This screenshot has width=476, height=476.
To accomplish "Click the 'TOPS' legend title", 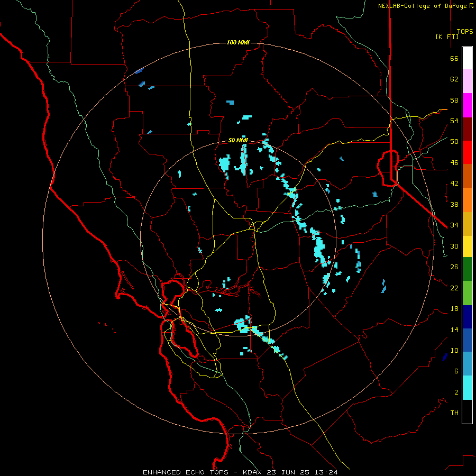I will coord(465,31).
